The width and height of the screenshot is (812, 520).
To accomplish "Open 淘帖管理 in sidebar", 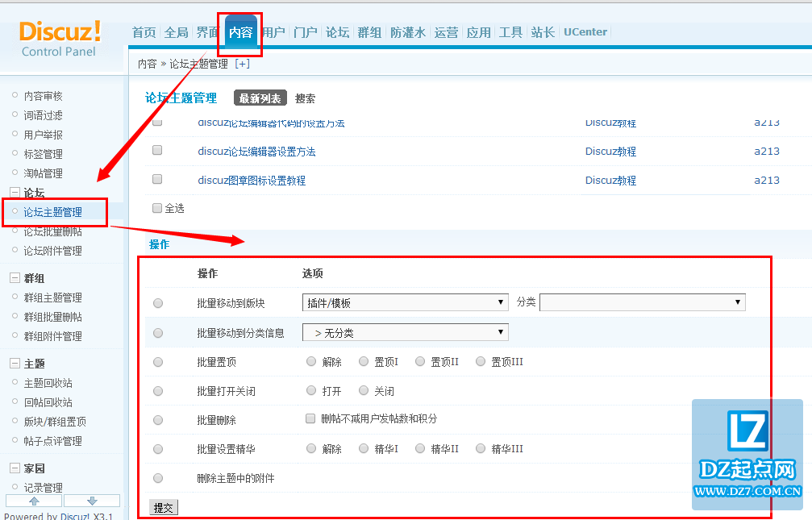I will coord(43,173).
